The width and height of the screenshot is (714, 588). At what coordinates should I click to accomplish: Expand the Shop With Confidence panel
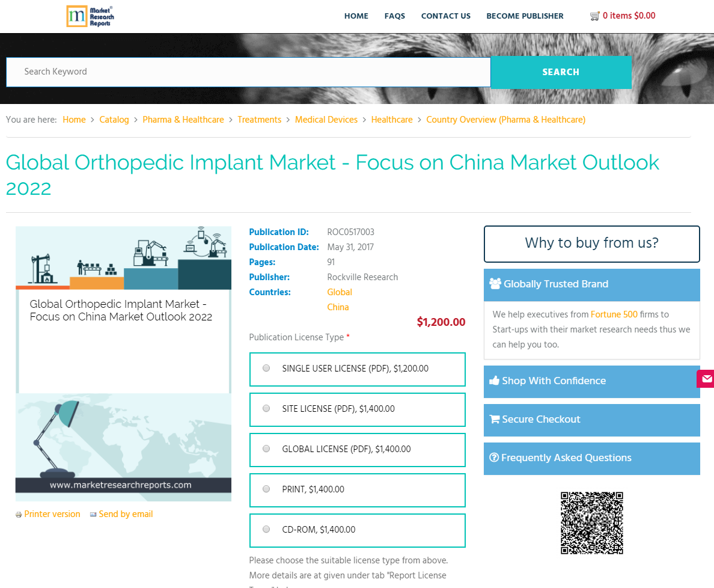point(591,382)
